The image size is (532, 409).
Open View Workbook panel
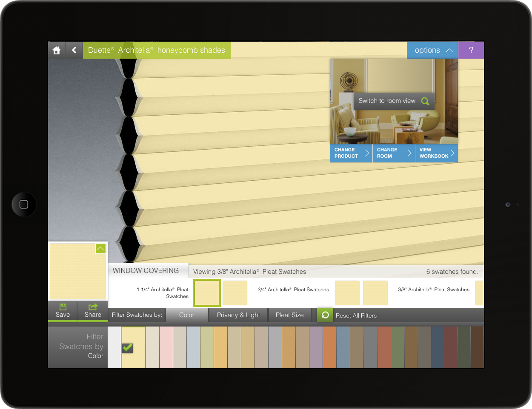(437, 153)
